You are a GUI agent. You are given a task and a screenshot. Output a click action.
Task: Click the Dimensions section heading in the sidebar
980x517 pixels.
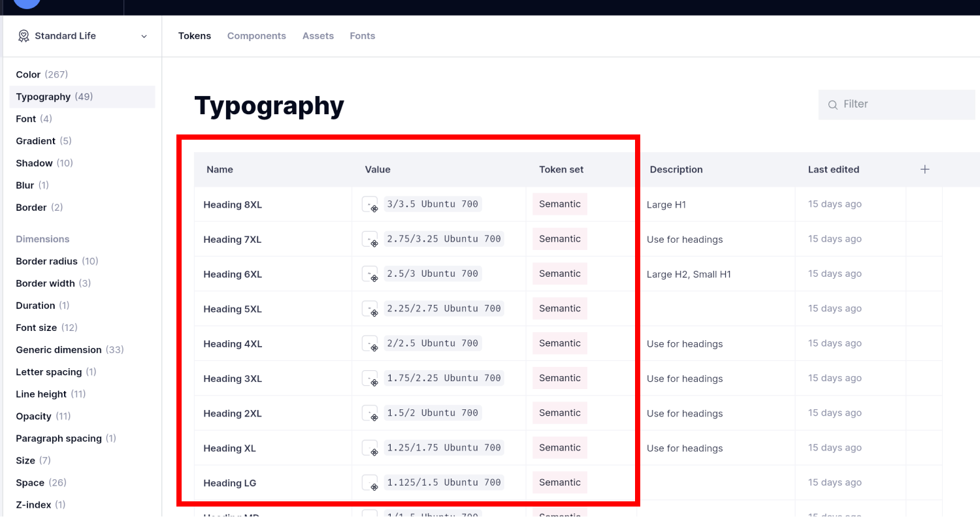pyautogui.click(x=42, y=239)
